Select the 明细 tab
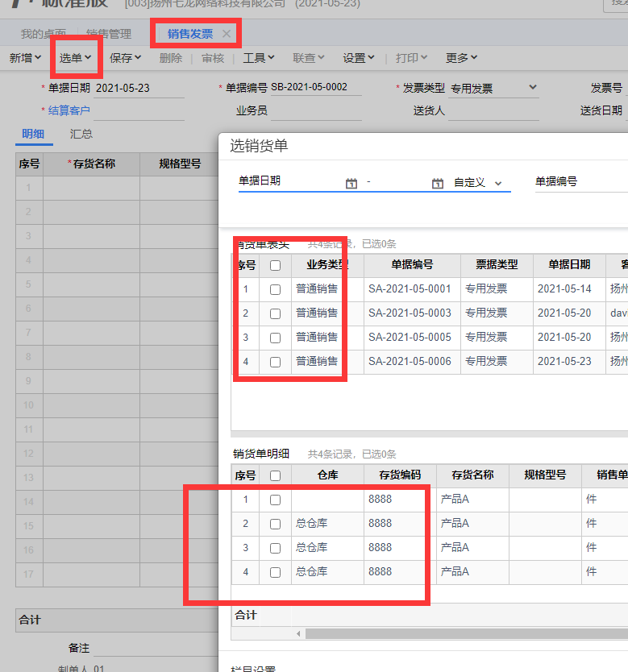This screenshot has height=672, width=628. coord(33,134)
